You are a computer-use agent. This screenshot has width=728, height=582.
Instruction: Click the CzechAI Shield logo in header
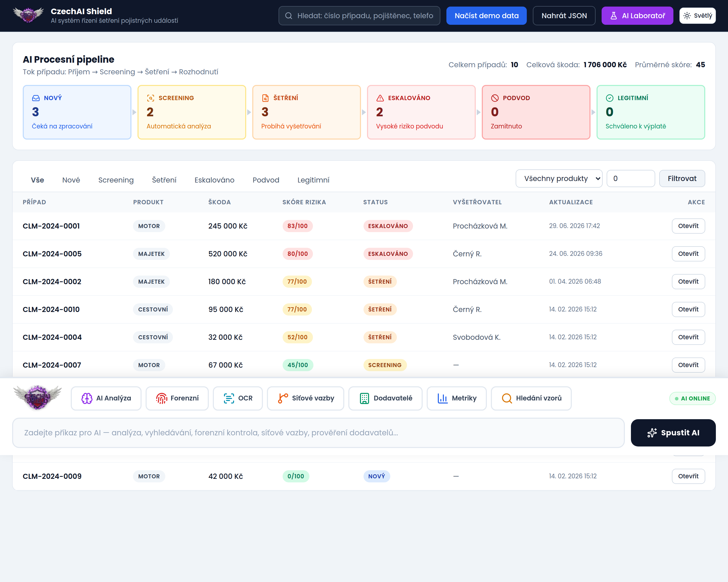click(x=28, y=15)
